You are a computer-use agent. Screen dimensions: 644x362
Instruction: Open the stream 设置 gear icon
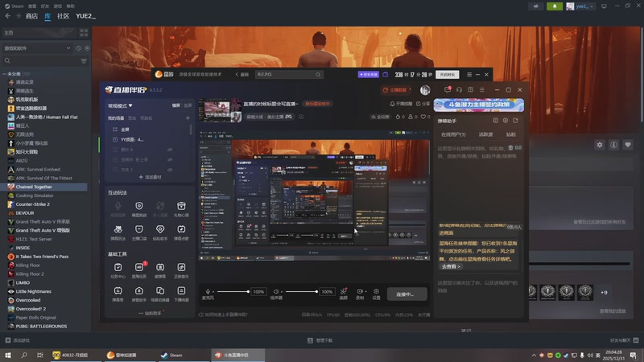[x=376, y=294]
